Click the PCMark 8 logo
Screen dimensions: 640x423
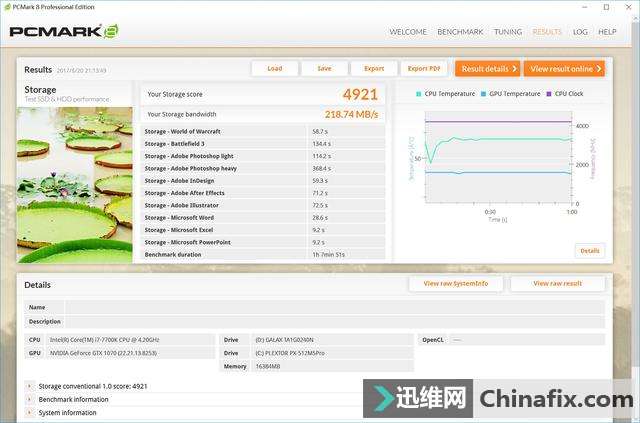tap(64, 31)
